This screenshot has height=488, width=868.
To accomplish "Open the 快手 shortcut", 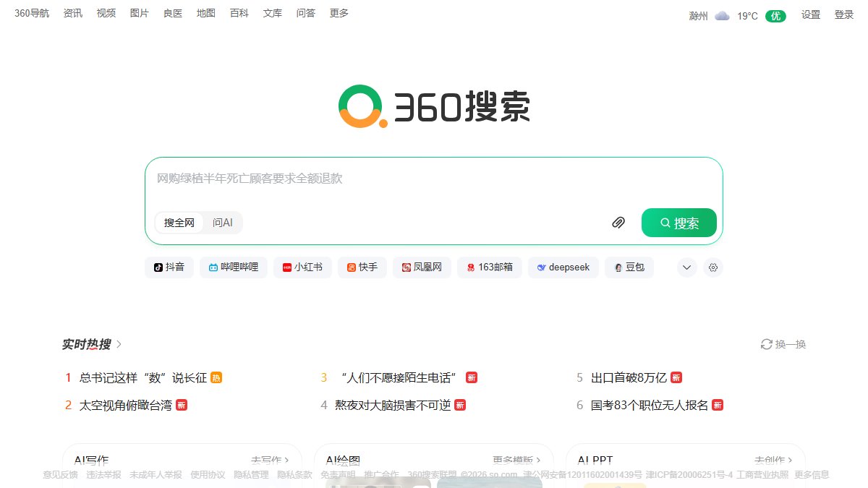I will click(362, 267).
